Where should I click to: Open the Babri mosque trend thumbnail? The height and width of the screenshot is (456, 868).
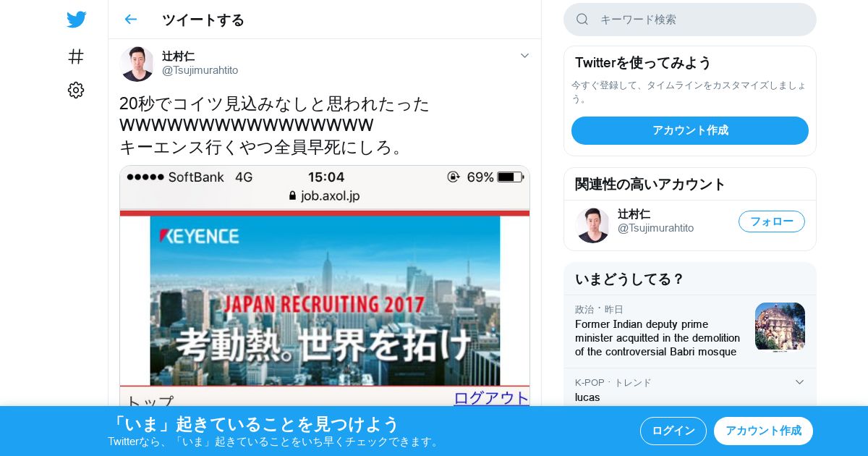pos(780,327)
